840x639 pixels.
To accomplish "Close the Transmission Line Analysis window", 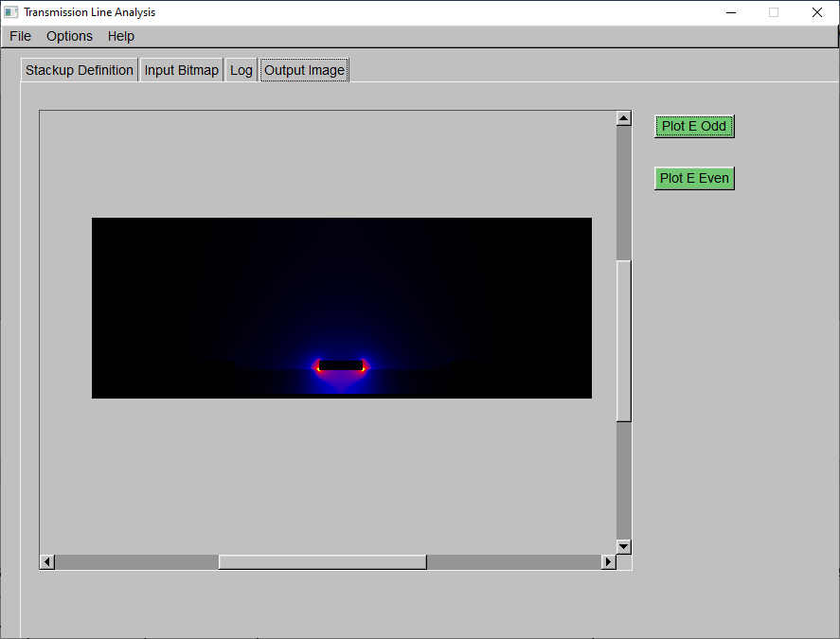I will [x=817, y=12].
